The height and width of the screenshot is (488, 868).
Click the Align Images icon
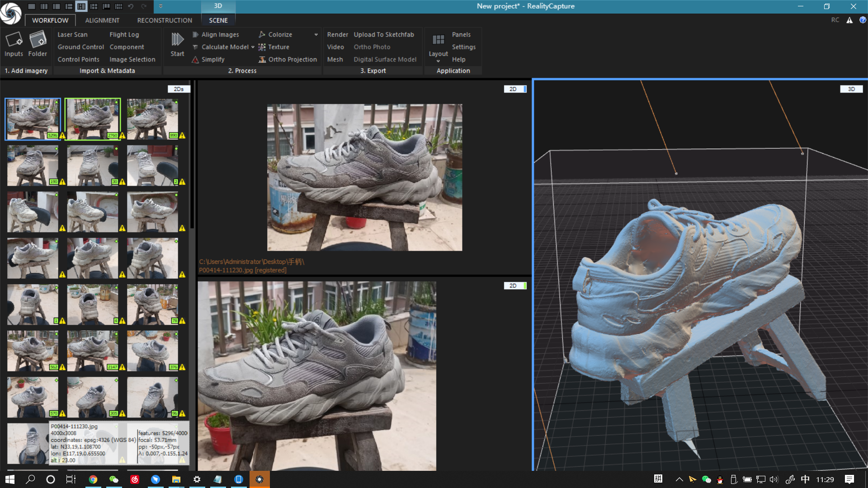[x=195, y=34]
